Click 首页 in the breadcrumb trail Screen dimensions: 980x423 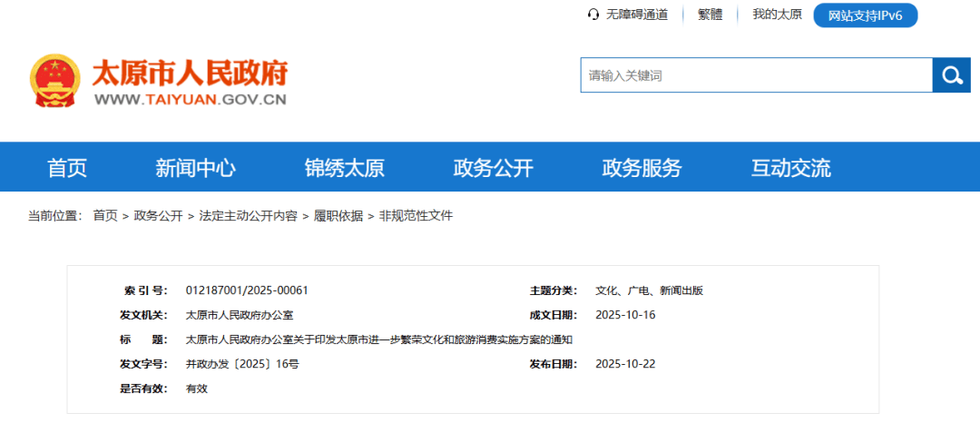tap(105, 216)
